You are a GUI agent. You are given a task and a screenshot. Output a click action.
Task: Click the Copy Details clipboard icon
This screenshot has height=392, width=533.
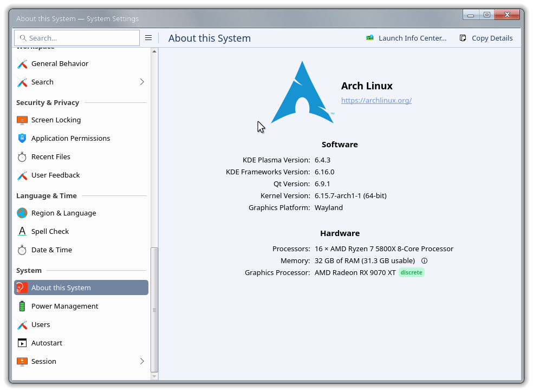click(463, 38)
